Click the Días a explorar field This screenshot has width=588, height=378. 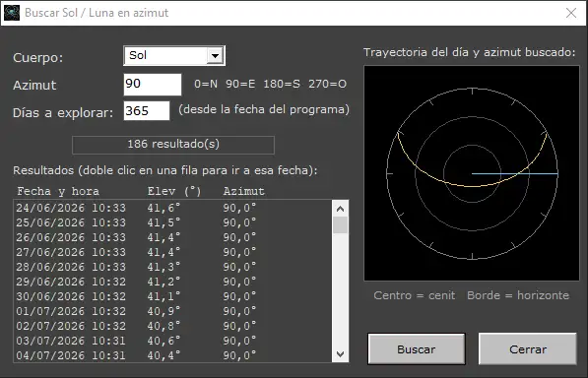147,111
